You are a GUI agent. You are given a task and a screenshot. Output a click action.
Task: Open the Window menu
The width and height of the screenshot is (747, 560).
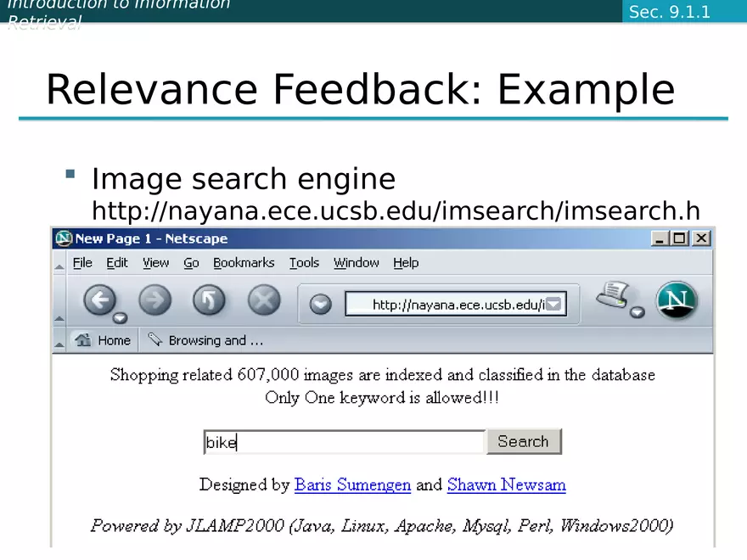pyautogui.click(x=357, y=263)
